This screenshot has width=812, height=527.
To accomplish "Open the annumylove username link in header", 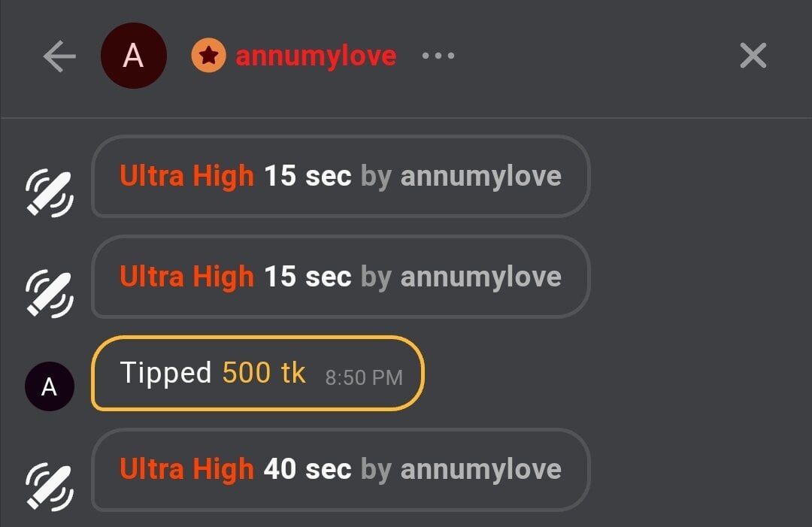I will pyautogui.click(x=316, y=56).
